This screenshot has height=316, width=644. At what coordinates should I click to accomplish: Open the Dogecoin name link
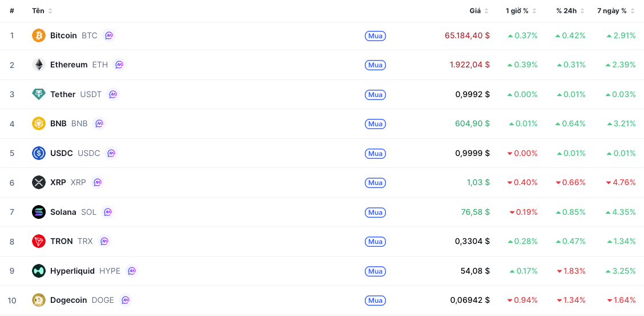click(69, 300)
